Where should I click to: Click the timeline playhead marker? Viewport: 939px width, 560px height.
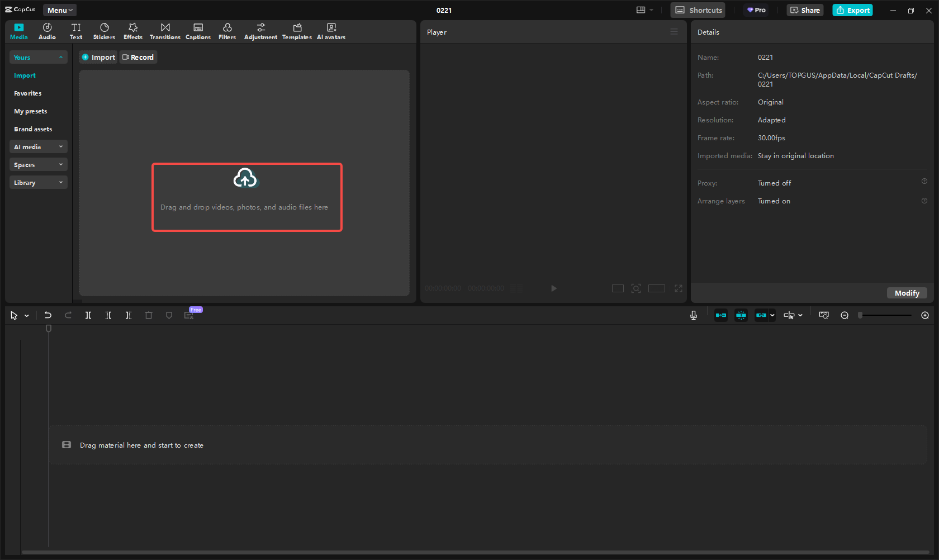click(x=49, y=329)
